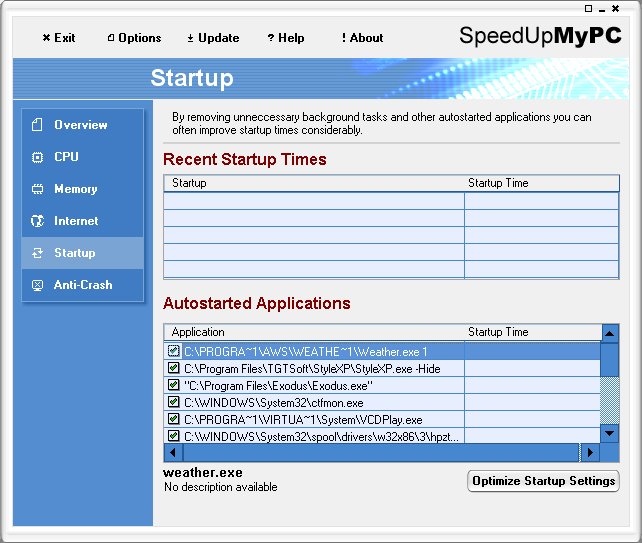The image size is (642, 543).
Task: Open the Anti-Crash section label
Action: pos(83,285)
